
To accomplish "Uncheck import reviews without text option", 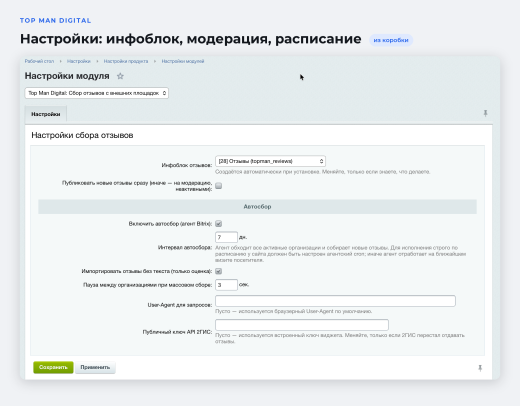I will (x=219, y=271).
